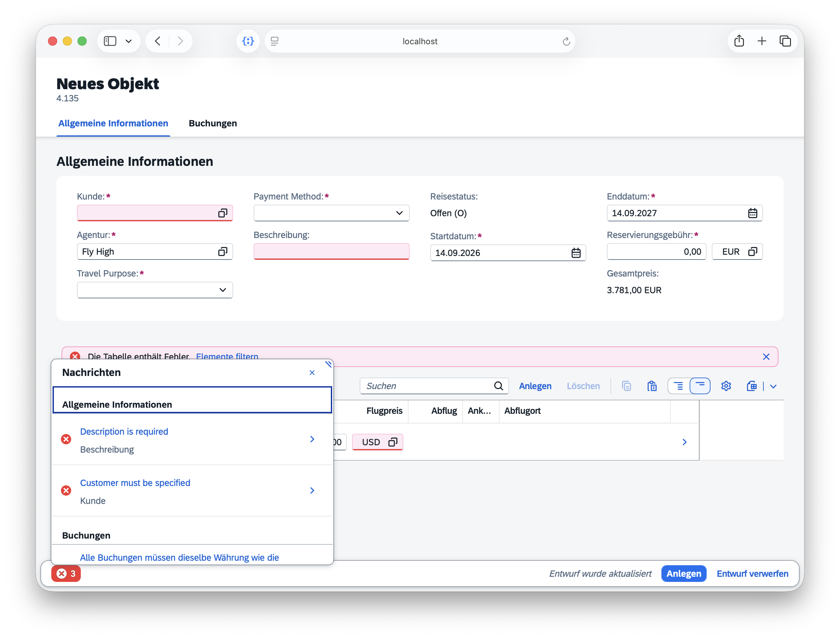840x639 pixels.
Task: Expand the export options arrow
Action: pyautogui.click(x=773, y=386)
